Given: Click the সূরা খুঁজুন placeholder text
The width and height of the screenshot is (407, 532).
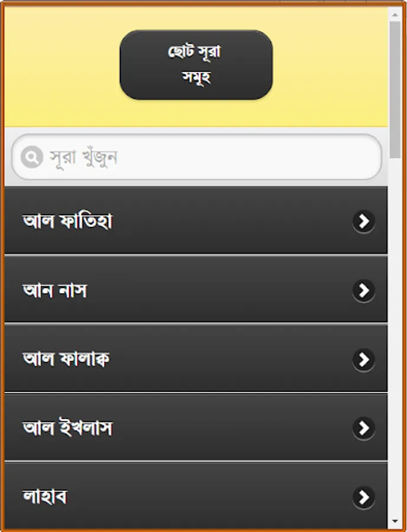Looking at the screenshot, I should [x=84, y=158].
